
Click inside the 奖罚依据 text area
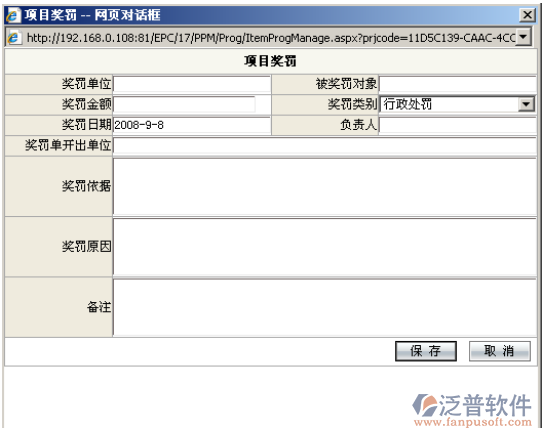coord(325,187)
